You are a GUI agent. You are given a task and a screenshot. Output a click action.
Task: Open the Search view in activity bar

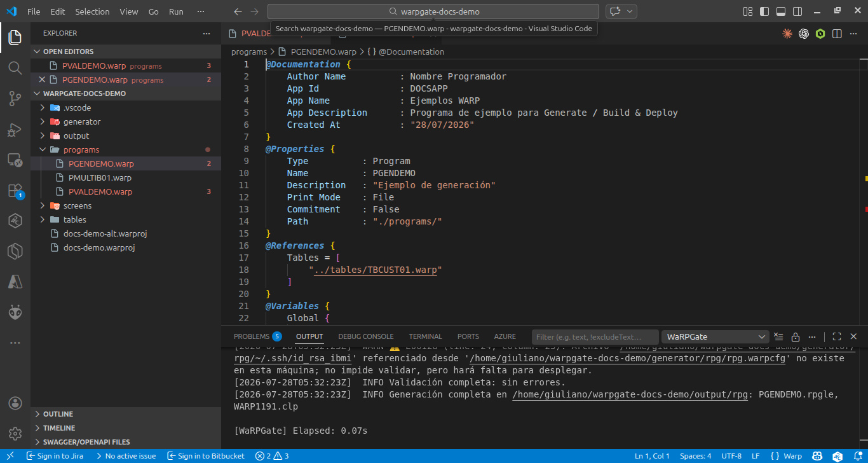point(15,67)
